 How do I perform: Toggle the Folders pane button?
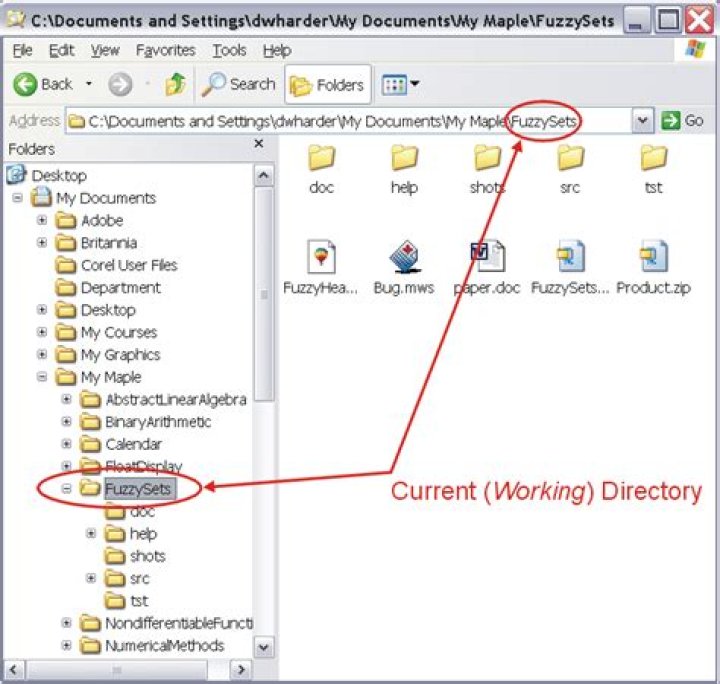(x=327, y=84)
